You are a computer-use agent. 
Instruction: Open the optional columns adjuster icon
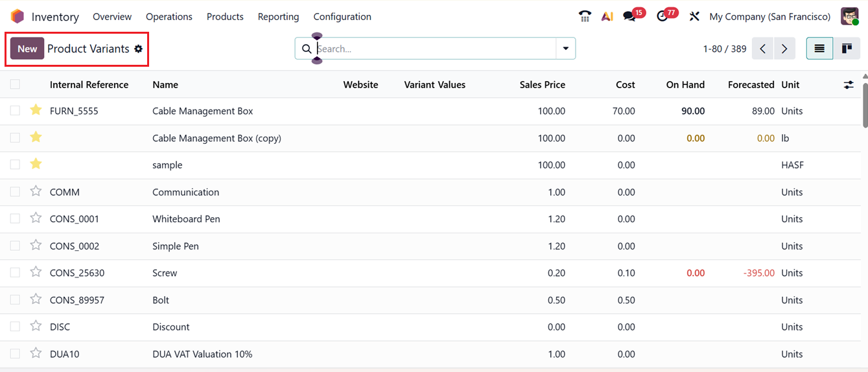[x=849, y=85]
